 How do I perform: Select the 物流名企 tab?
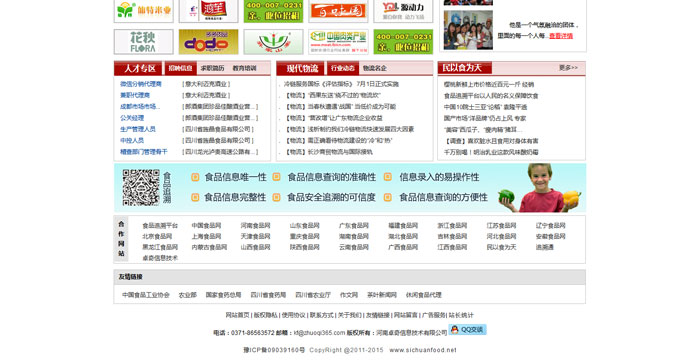click(x=375, y=68)
